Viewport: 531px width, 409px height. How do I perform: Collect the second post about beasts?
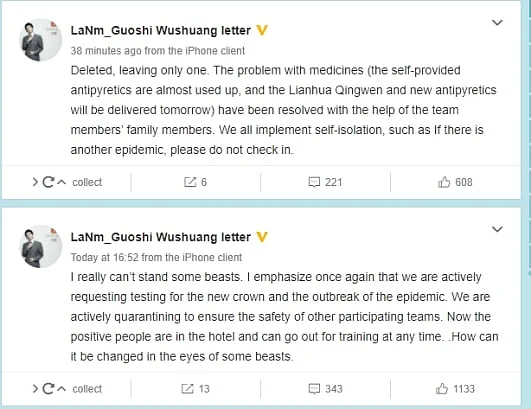[87, 389]
